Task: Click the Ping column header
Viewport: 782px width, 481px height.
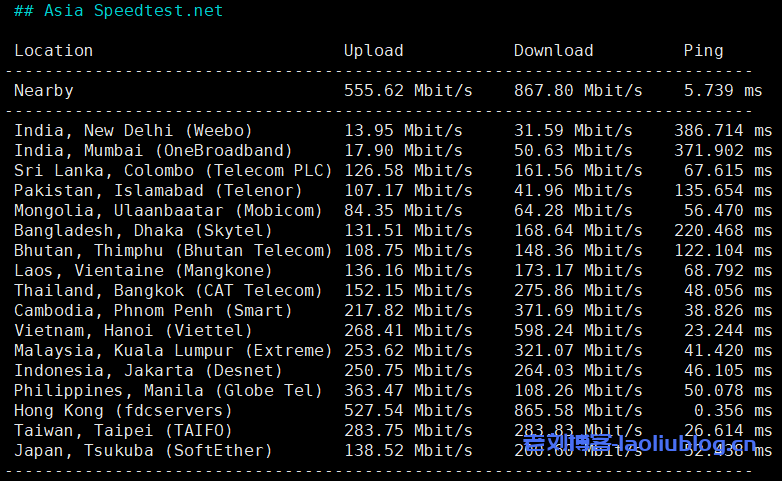Action: click(x=703, y=51)
